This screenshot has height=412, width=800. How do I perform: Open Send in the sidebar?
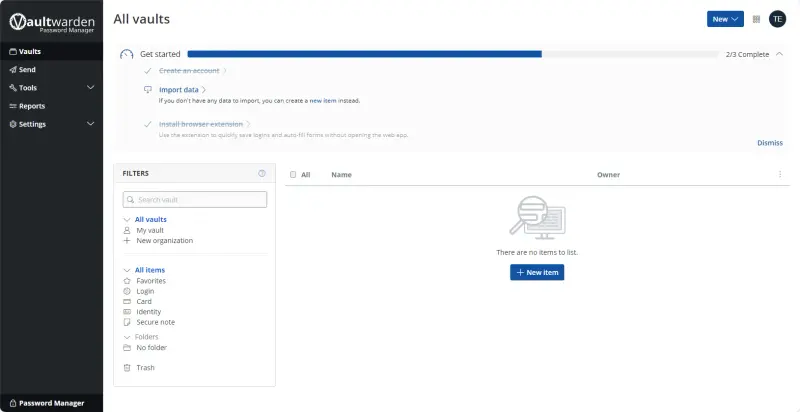pos(27,70)
